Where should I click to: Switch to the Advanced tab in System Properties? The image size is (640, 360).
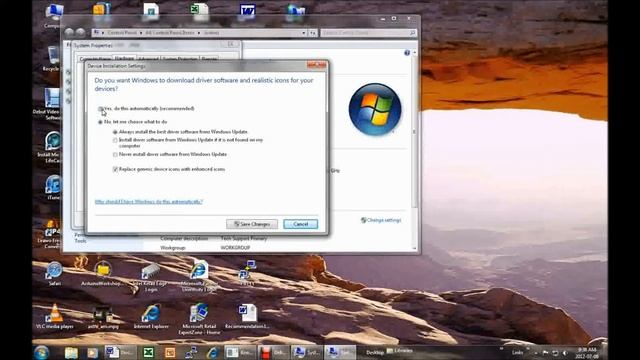148,59
